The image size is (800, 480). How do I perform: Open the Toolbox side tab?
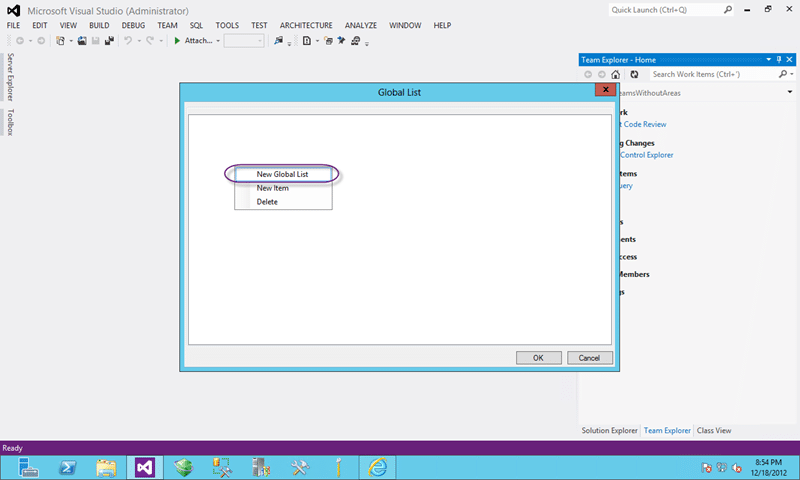(10, 122)
